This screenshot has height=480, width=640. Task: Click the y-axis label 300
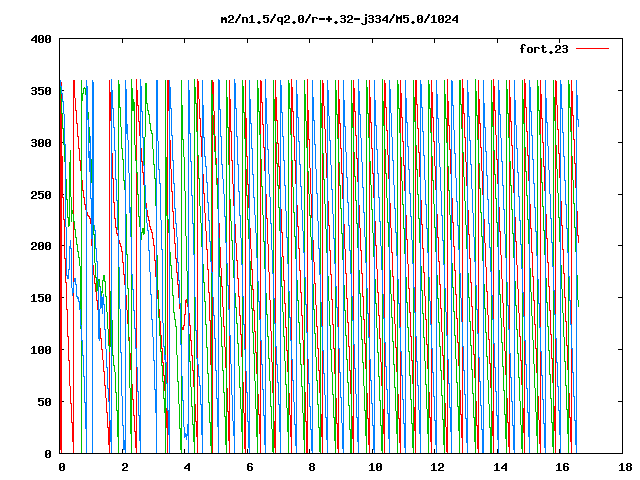[41, 143]
